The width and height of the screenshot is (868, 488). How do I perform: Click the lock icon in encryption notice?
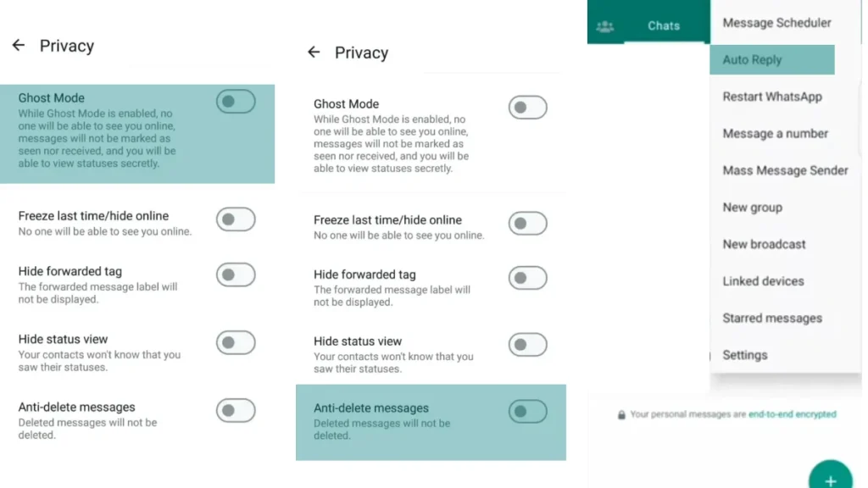(622, 414)
